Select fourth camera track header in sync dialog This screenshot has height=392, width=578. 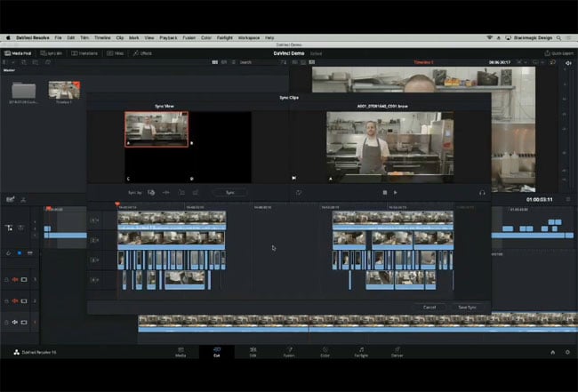coord(95,280)
